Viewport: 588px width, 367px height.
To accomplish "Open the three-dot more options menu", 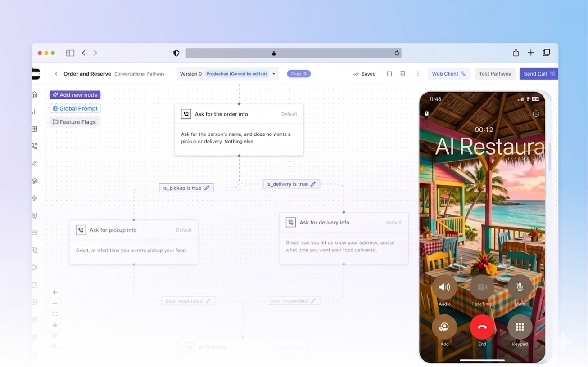I will tap(418, 74).
